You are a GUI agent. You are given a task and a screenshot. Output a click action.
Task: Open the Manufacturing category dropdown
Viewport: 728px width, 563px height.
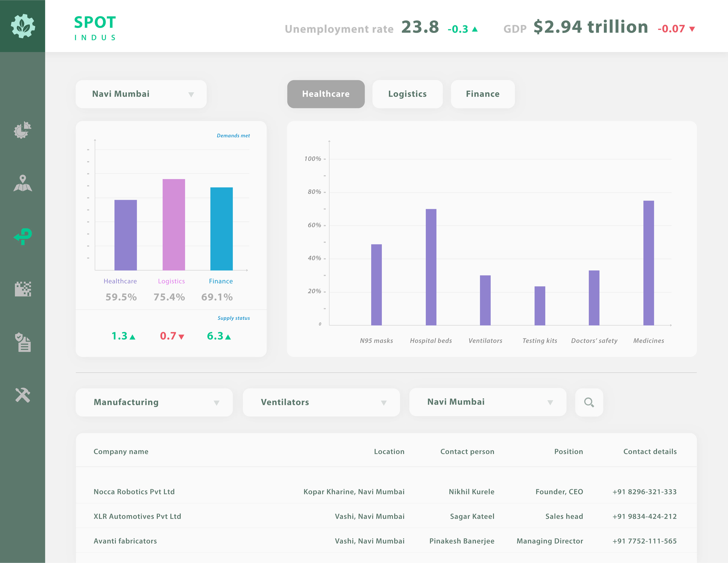154,402
